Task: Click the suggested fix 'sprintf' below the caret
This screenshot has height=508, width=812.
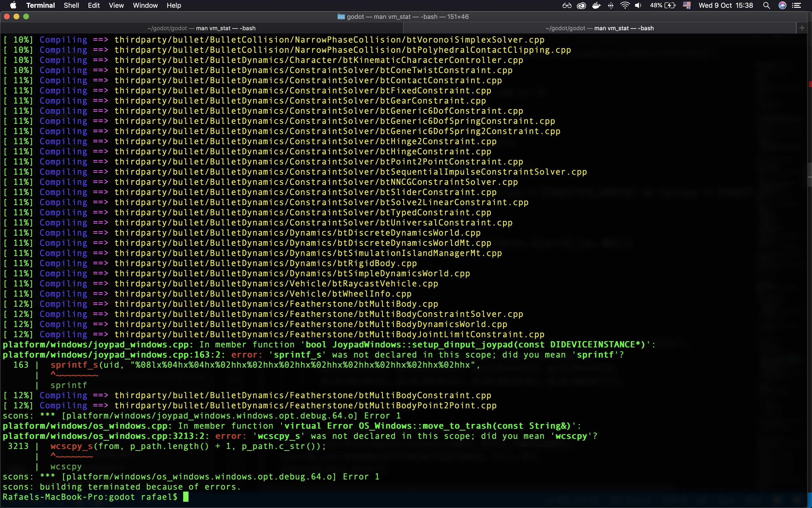Action: [69, 385]
